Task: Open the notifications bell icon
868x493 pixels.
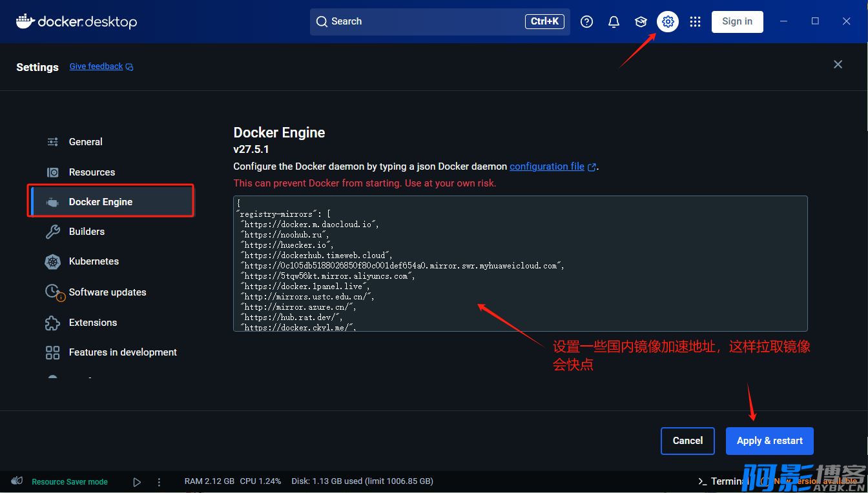Action: 614,22
